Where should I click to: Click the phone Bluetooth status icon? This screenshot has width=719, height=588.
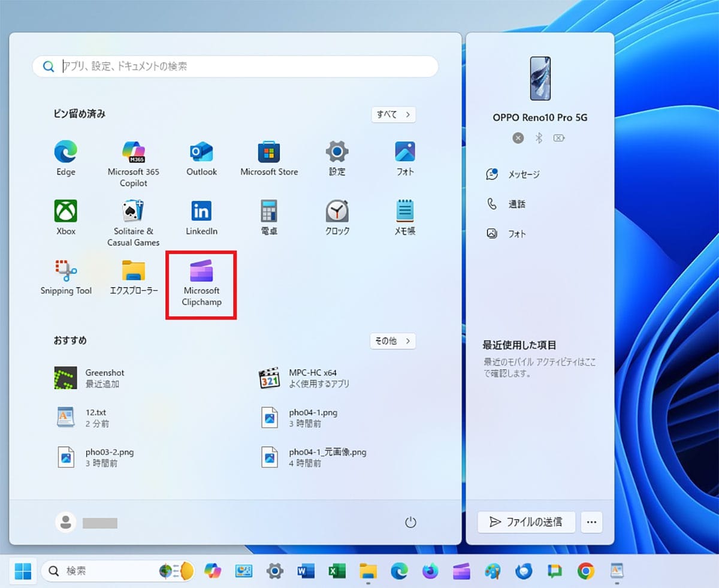click(x=539, y=138)
